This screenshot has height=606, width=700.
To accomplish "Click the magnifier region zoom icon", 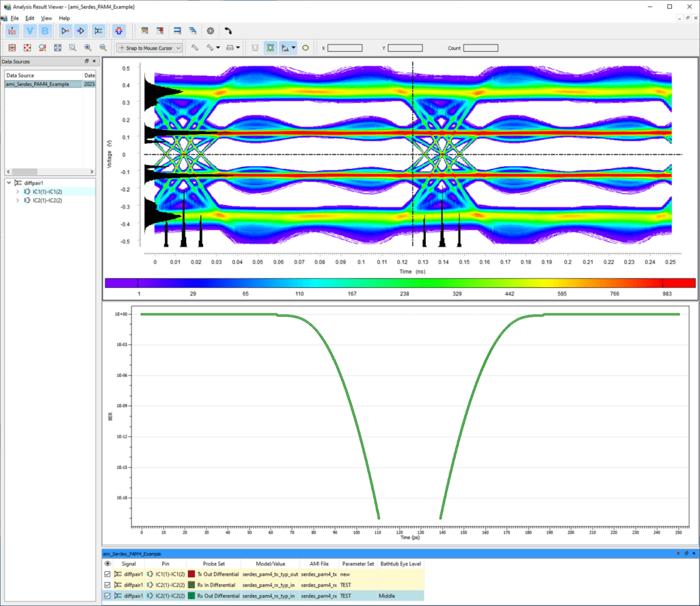I will click(x=72, y=48).
